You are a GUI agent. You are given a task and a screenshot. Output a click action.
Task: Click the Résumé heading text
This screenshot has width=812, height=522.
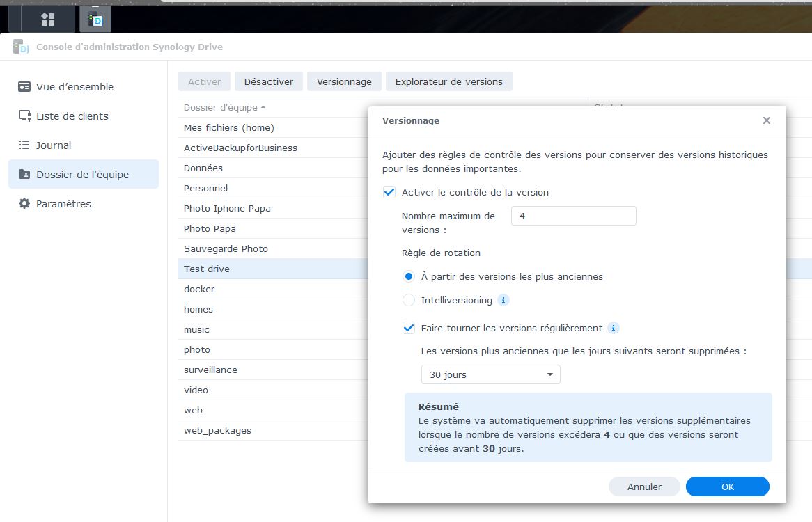click(439, 406)
